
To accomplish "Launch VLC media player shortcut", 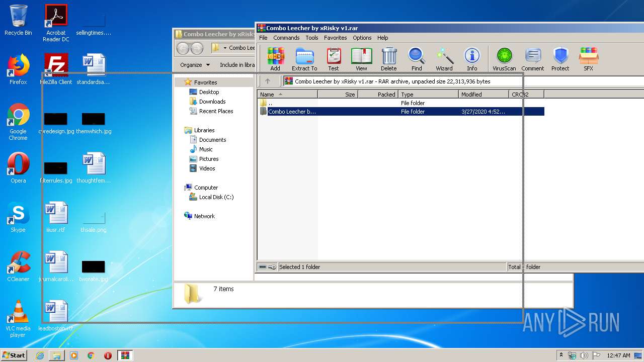I will click(x=18, y=319).
